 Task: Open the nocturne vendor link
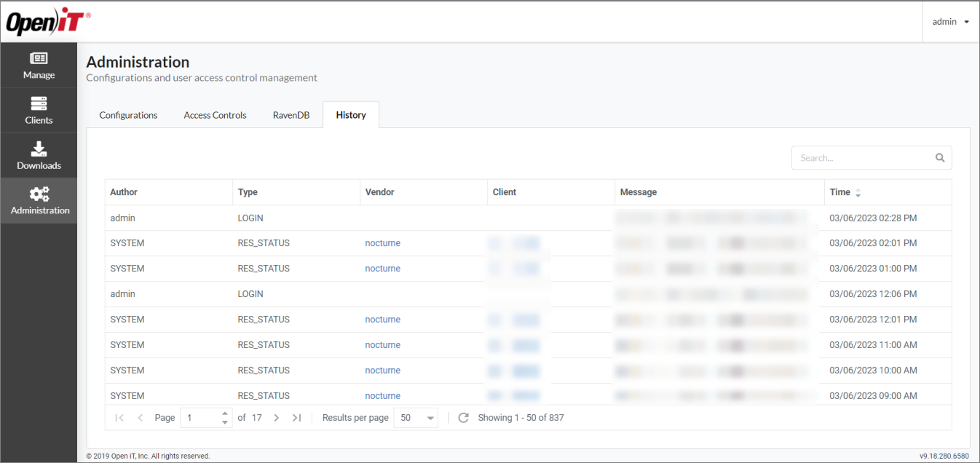tap(382, 242)
